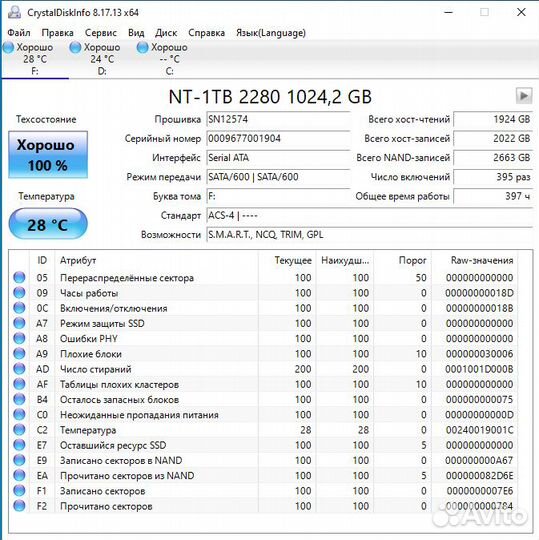Click raw value 0001001D000B

point(479,369)
